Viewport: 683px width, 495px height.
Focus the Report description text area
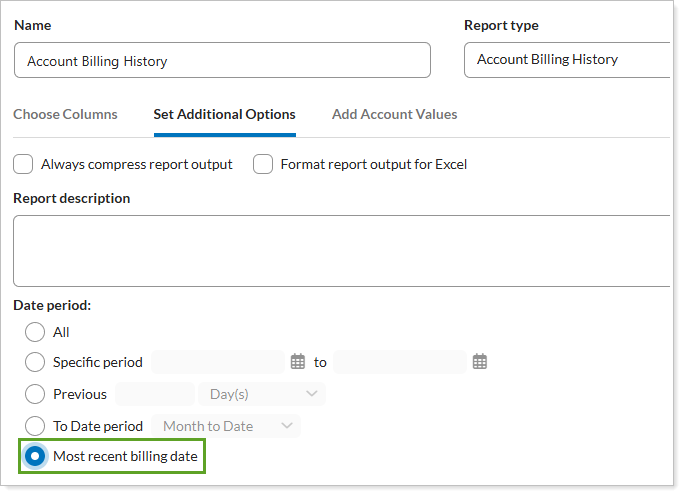[340, 250]
